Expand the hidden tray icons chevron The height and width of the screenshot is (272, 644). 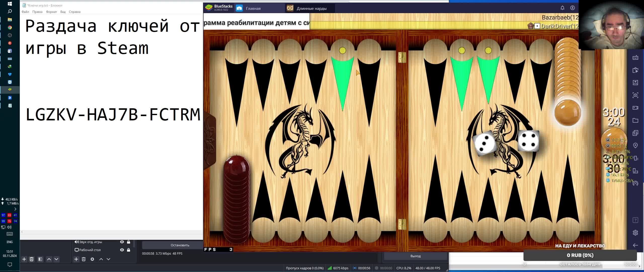point(15,209)
